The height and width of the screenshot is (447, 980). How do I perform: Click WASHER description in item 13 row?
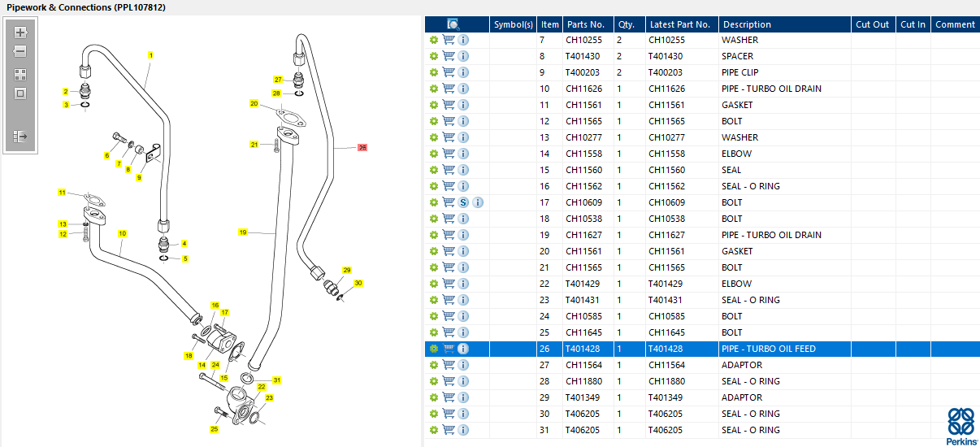[740, 137]
